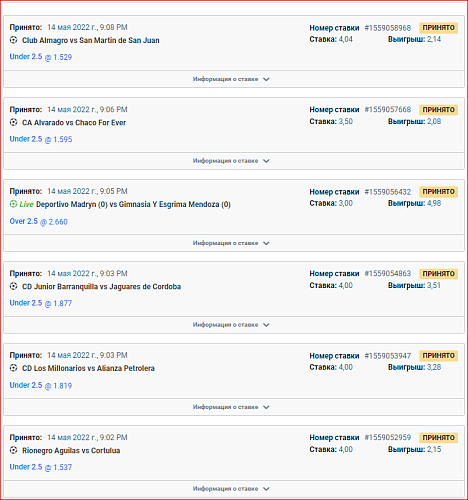Viewport: 468px width, 500px height.
Task: Open Under 2.5 @ 1.529 selection link
Action: pos(41,57)
